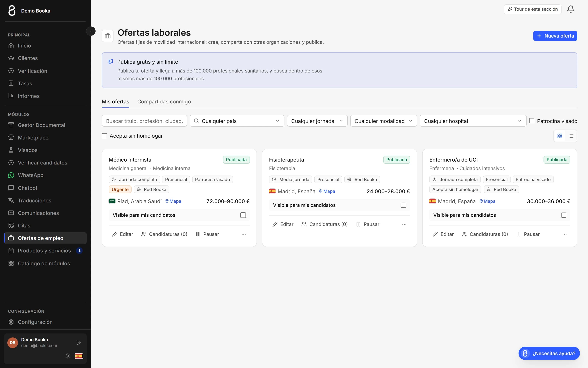Edit the Médico internista offer
This screenshot has height=368, width=588.
[x=122, y=234]
